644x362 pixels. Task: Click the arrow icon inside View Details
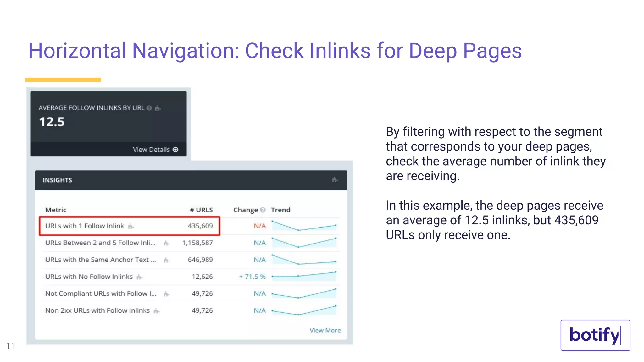(175, 150)
